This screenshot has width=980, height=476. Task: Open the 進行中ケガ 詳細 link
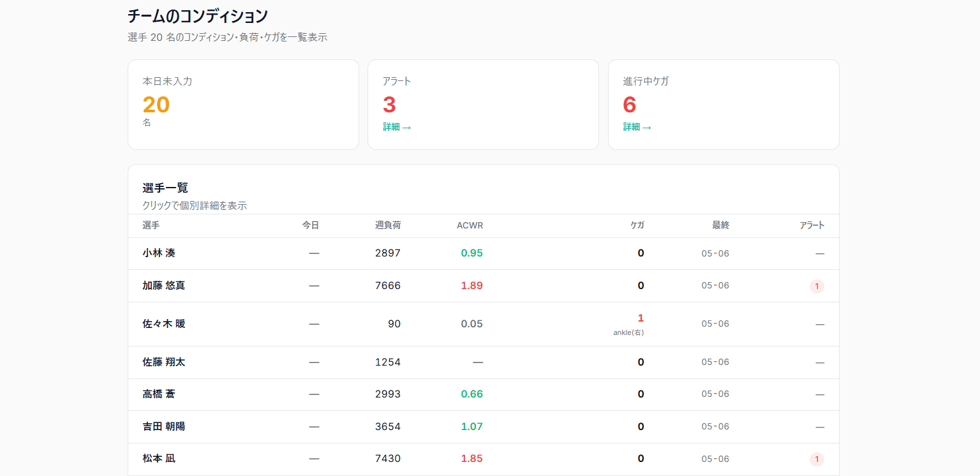(x=637, y=127)
